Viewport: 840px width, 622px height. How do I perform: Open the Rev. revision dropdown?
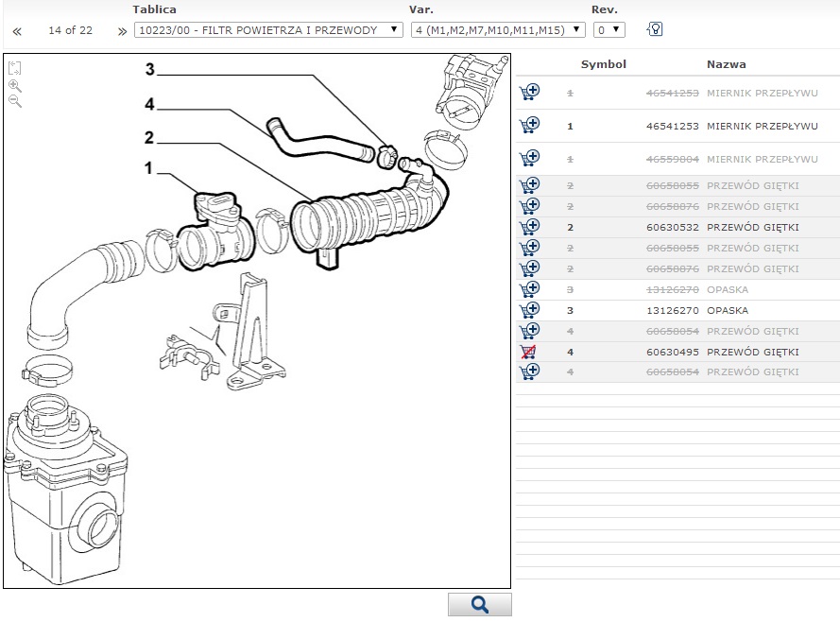pyautogui.click(x=609, y=30)
